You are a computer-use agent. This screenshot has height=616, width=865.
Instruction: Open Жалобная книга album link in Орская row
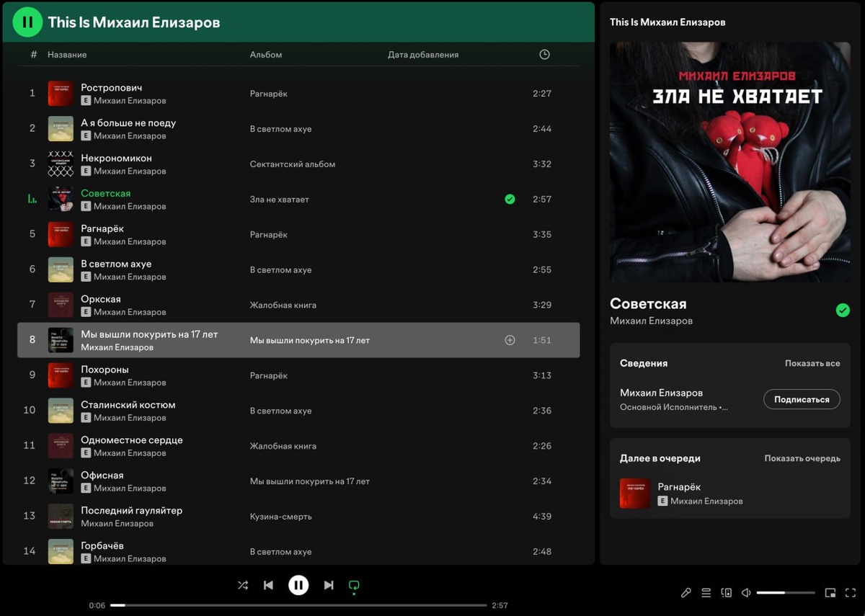click(283, 305)
